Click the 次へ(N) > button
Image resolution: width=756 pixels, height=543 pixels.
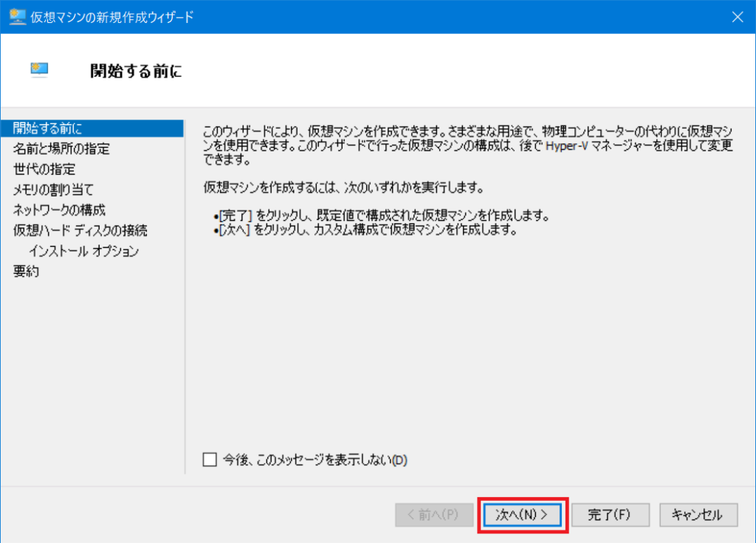pyautogui.click(x=522, y=514)
